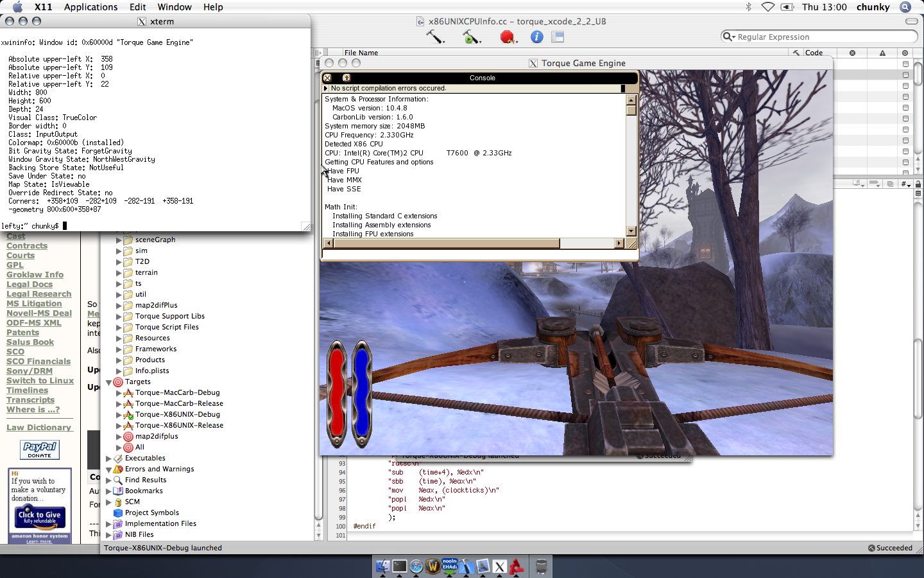
Task: Click the Build hammer icon in Xcode toolbar
Action: coord(435,37)
